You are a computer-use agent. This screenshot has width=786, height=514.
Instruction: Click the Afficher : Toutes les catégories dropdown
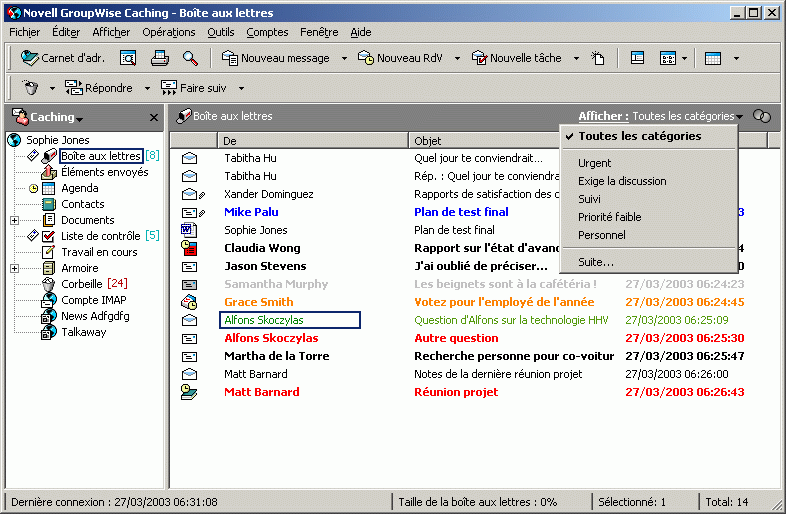coord(660,116)
